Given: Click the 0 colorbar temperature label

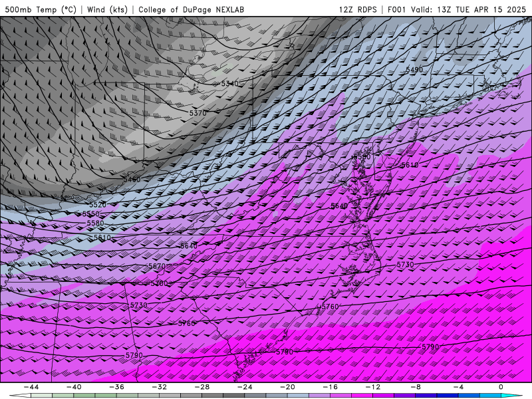Looking at the screenshot, I should click(501, 387).
